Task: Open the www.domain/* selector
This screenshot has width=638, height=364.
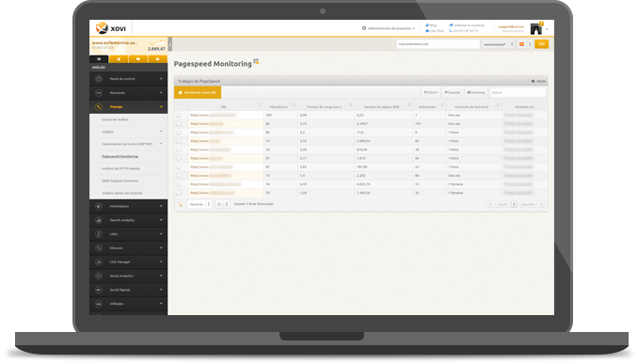Action: point(499,44)
